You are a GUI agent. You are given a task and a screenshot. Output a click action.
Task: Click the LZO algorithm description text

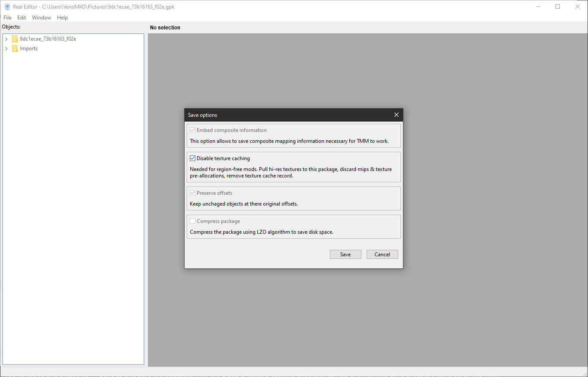[x=262, y=232]
